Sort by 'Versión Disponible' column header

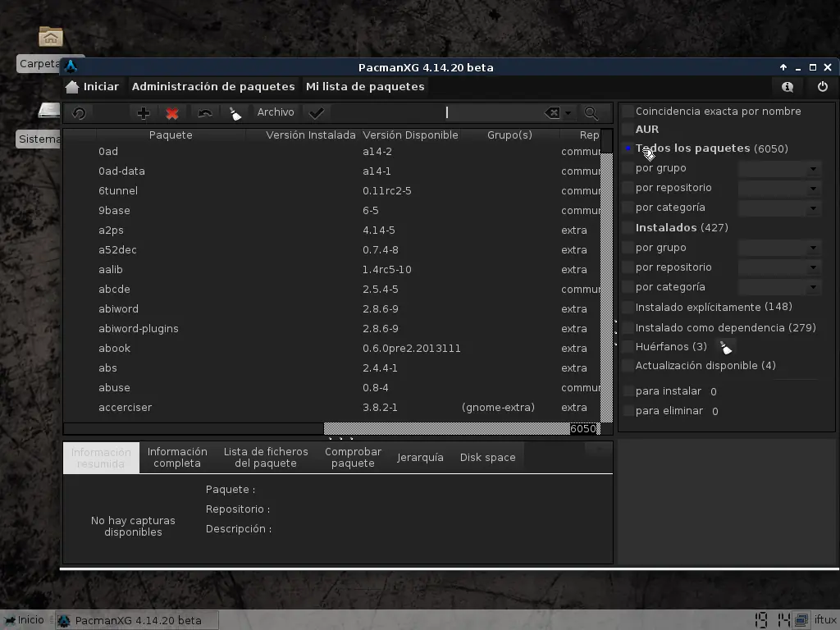(x=410, y=135)
